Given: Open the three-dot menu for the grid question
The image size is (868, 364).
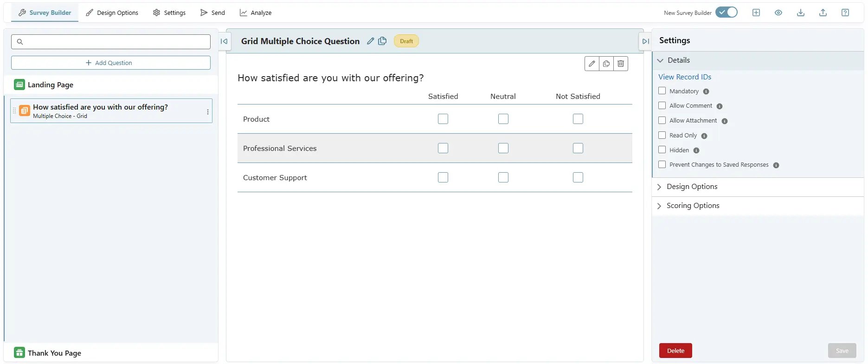Looking at the screenshot, I should (x=208, y=112).
